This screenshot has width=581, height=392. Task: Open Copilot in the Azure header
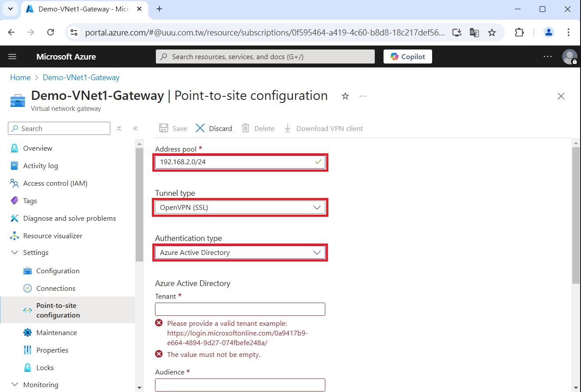pyautogui.click(x=408, y=57)
